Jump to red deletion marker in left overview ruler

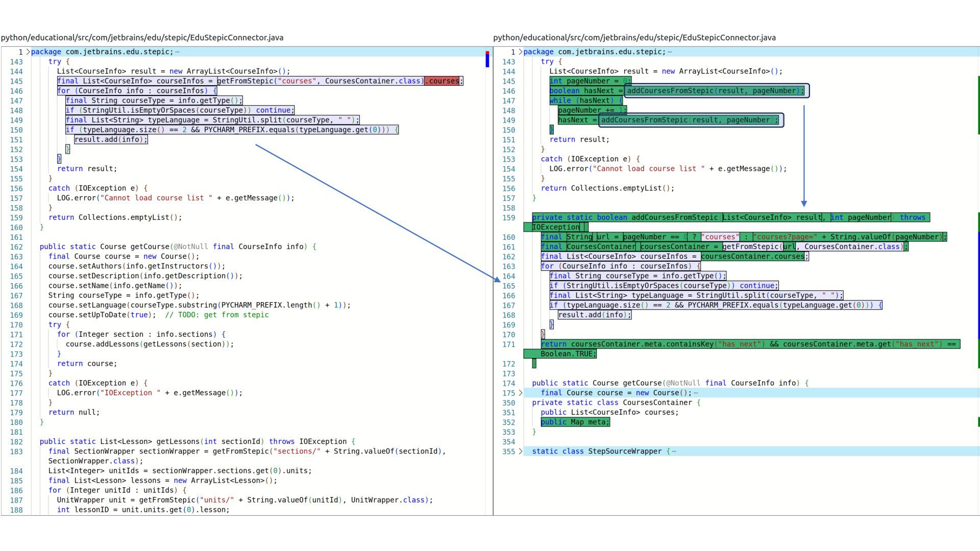pyautogui.click(x=487, y=53)
